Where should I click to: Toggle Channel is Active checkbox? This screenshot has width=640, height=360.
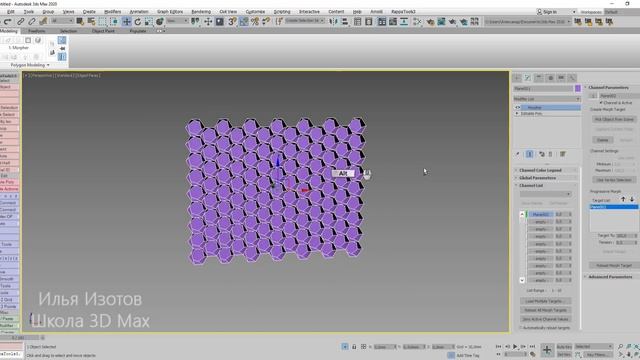(x=601, y=103)
